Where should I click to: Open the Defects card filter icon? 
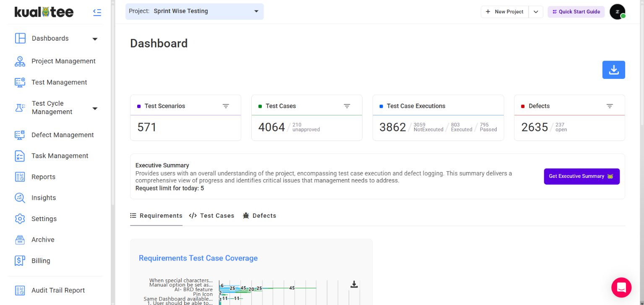(610, 106)
